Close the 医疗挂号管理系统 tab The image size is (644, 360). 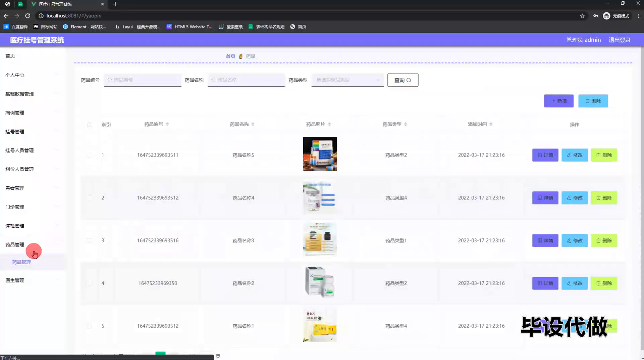tap(102, 4)
